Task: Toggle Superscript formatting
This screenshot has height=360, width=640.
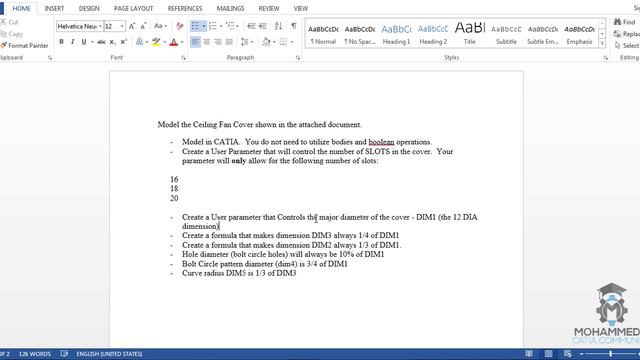Action: pos(124,42)
